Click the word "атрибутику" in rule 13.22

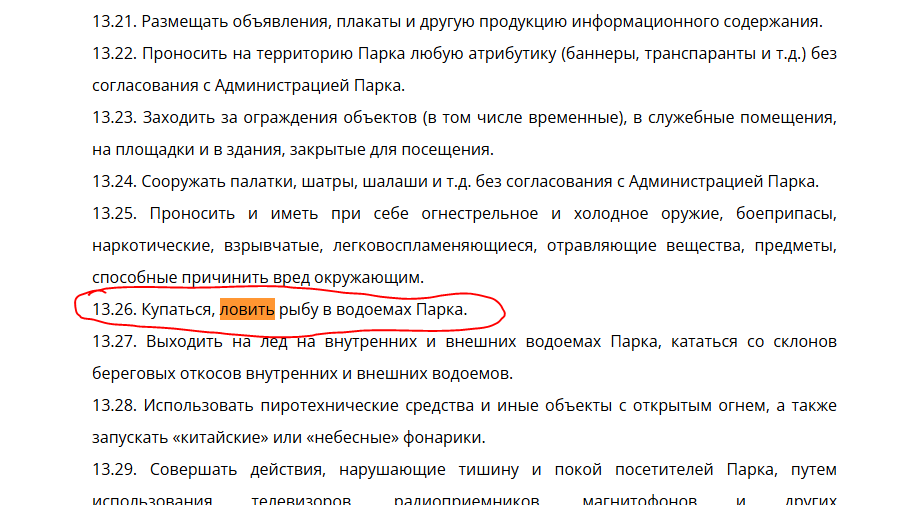pos(512,54)
